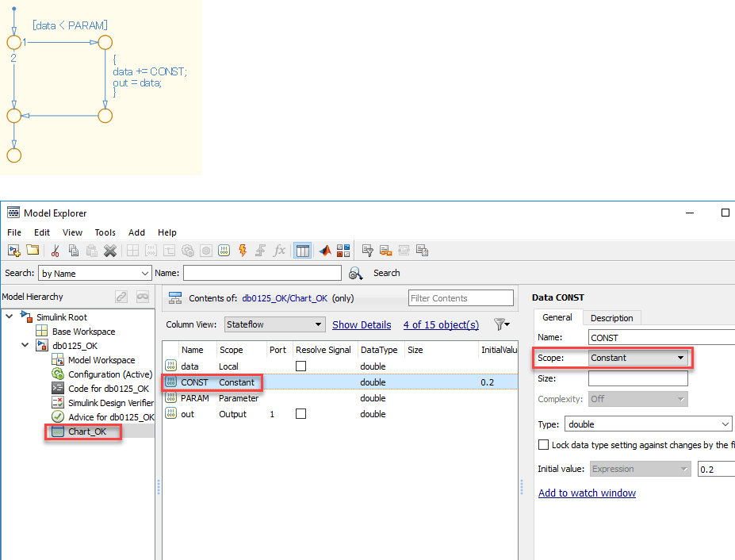
Task: Click the Delete X toolbar icon
Action: pos(110,251)
